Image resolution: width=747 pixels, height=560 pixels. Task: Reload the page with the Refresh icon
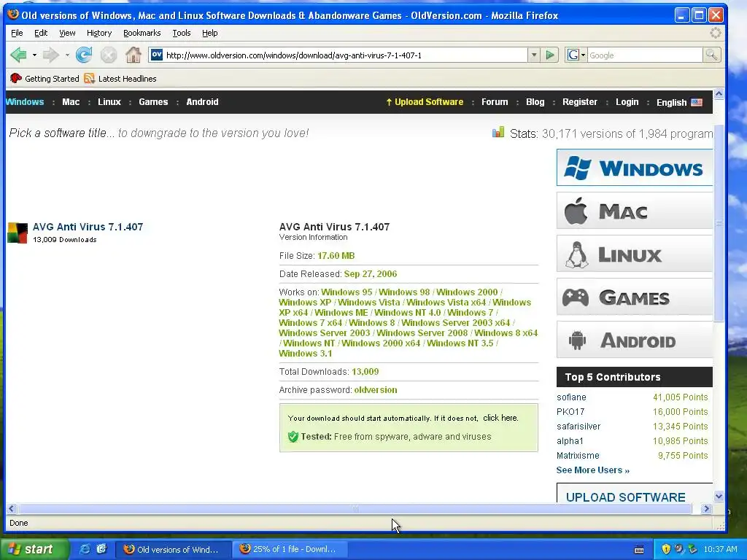click(84, 55)
